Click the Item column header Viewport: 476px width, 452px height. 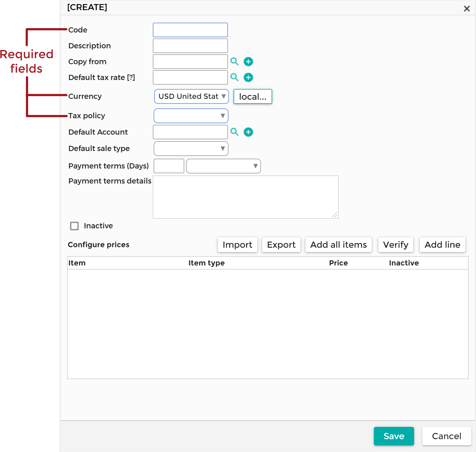pyautogui.click(x=77, y=263)
